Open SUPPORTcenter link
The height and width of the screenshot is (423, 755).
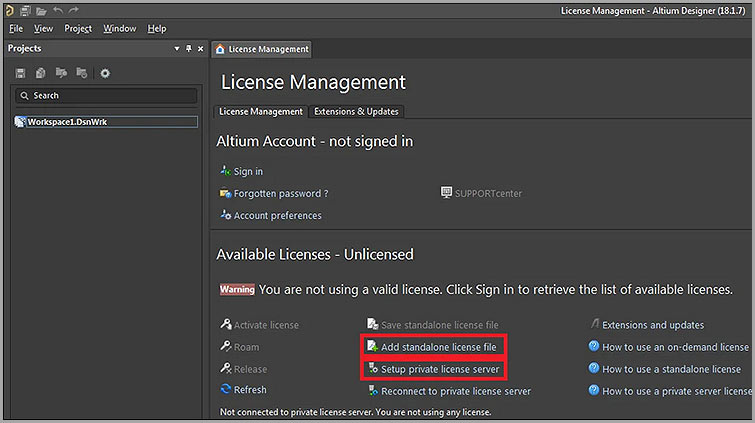click(488, 194)
